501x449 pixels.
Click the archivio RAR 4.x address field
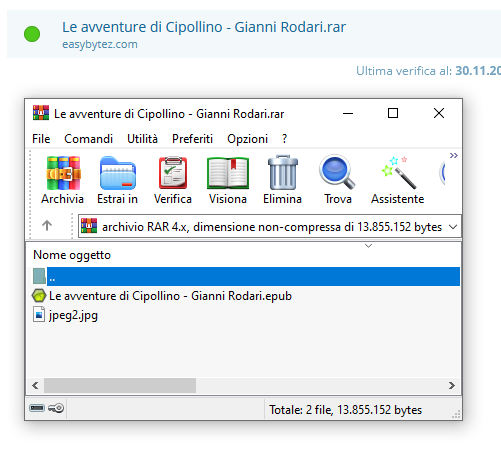click(x=270, y=226)
